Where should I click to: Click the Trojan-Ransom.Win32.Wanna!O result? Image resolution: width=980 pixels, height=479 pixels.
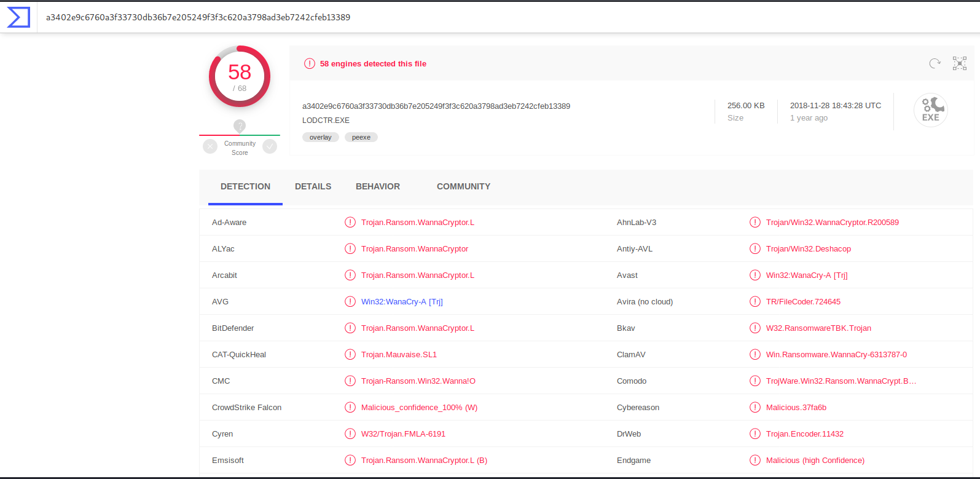(x=418, y=381)
